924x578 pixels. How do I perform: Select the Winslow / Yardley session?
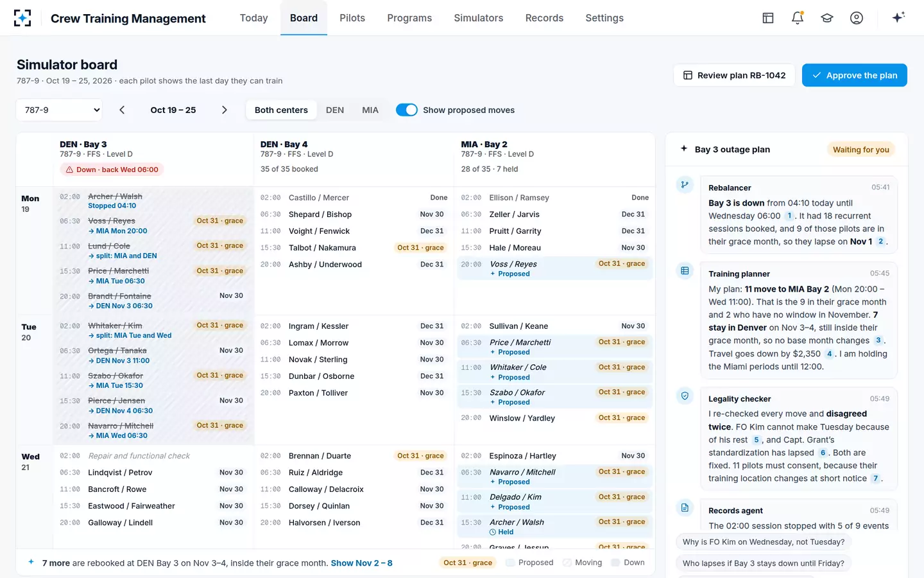[555, 418]
